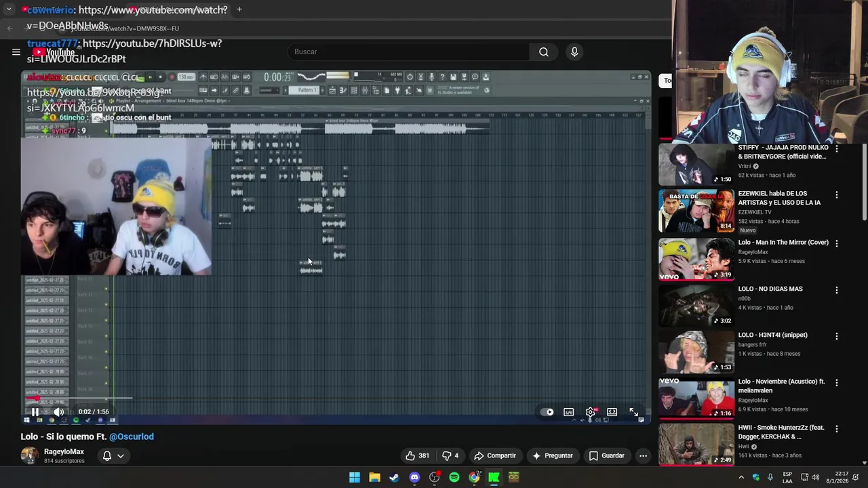Open options for EZEWKIEL habla video
Viewport: 868px width, 488px height.
pos(837,195)
